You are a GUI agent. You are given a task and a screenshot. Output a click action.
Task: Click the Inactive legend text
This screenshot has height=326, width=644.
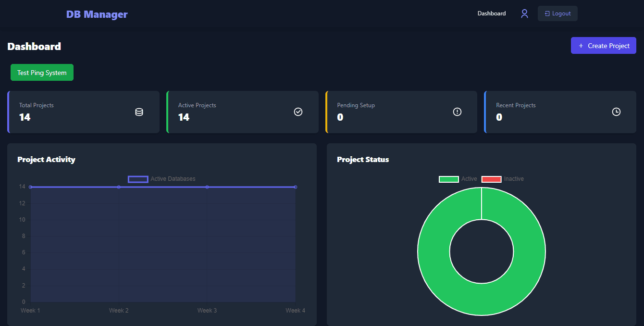(x=514, y=179)
